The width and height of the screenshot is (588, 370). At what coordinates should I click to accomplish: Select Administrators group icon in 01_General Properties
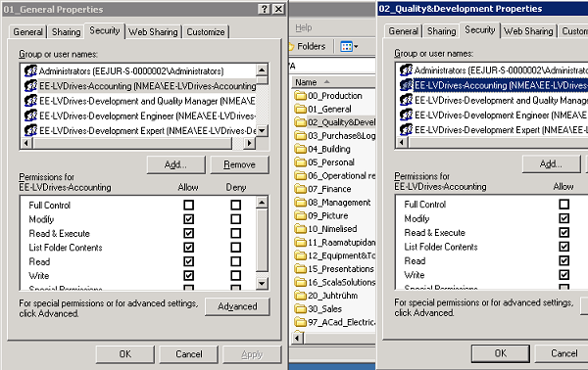(x=30, y=70)
